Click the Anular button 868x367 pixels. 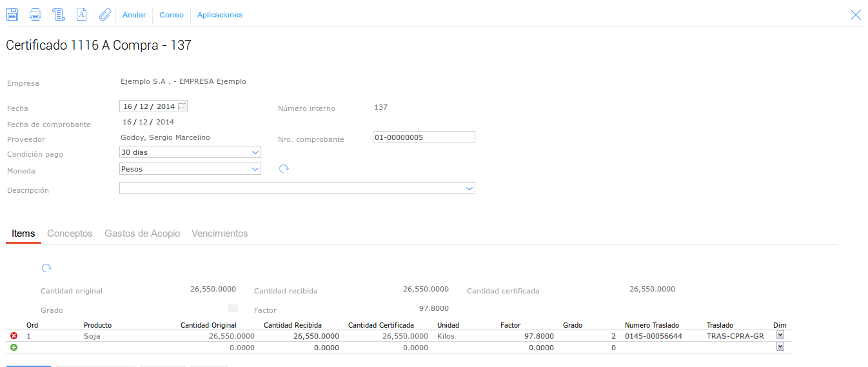tap(134, 15)
